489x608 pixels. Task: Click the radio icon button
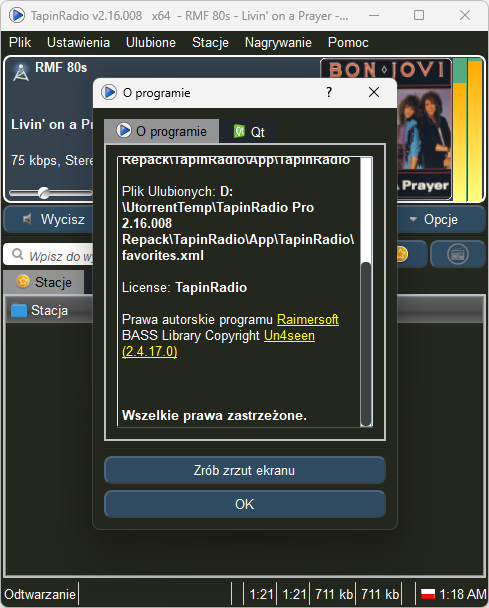coord(458,254)
